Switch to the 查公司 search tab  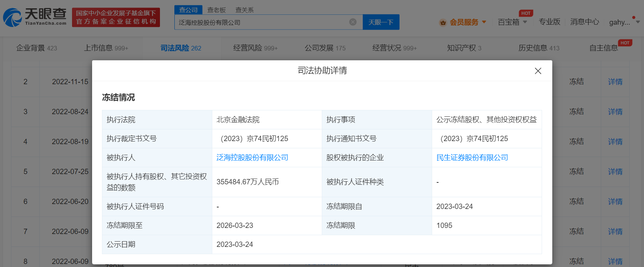point(188,10)
